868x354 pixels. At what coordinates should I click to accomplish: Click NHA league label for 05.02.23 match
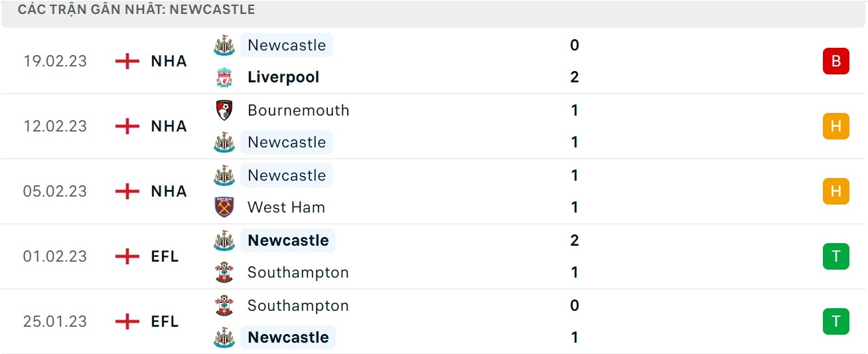[169, 191]
